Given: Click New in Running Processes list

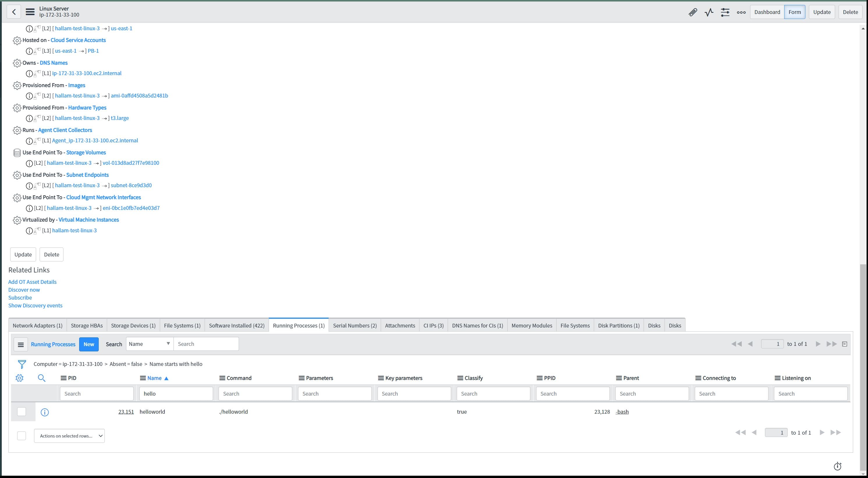Looking at the screenshot, I should [88, 344].
